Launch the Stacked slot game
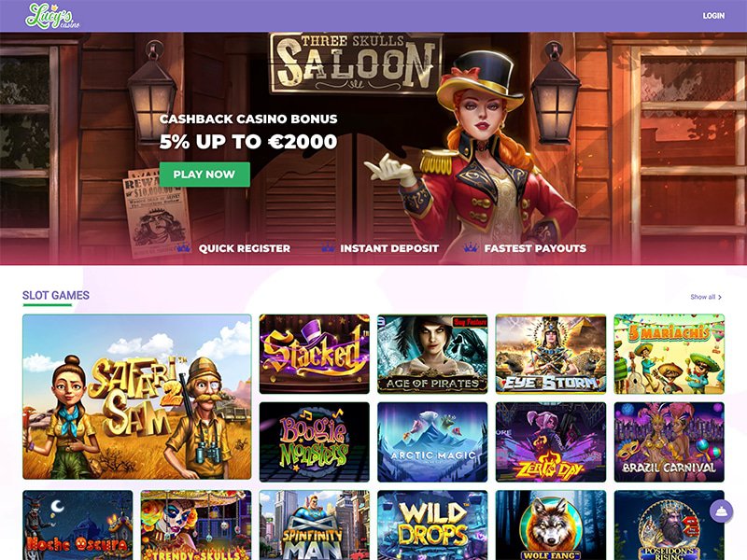This screenshot has height=560, width=747. 315,354
